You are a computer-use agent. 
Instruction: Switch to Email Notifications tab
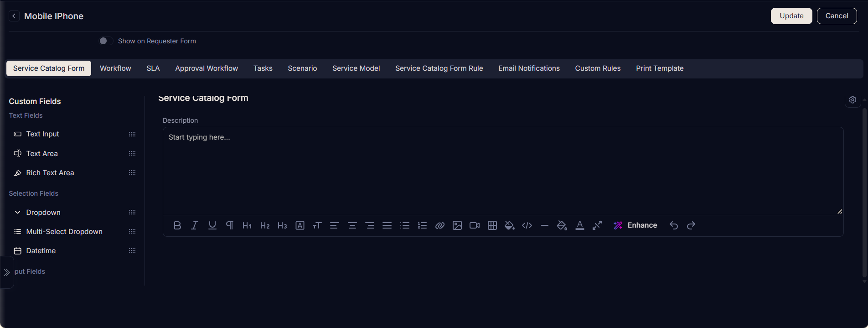(x=529, y=68)
